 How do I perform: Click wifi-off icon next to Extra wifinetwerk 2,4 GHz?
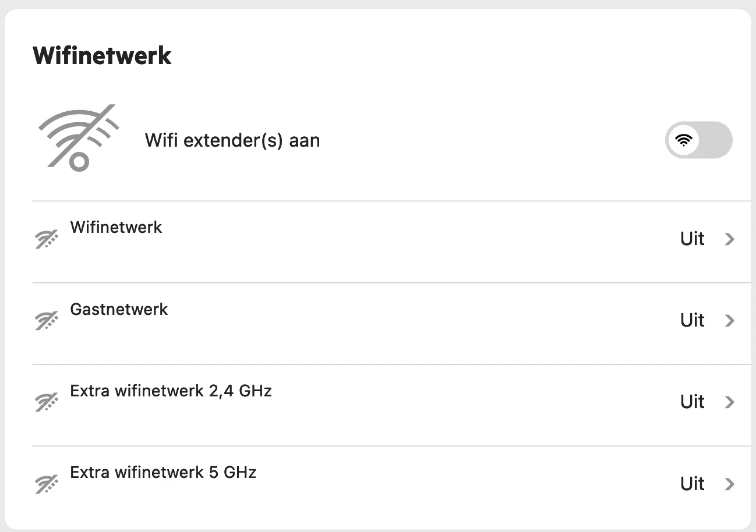click(47, 402)
